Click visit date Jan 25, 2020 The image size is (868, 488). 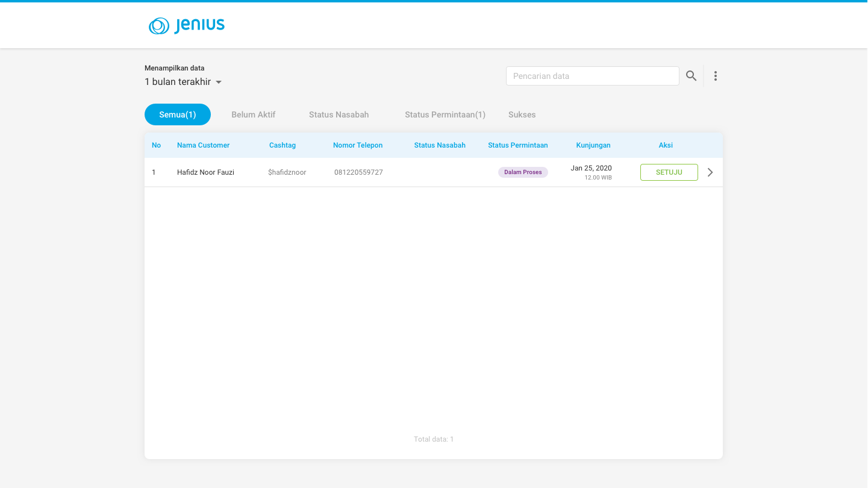click(x=591, y=168)
